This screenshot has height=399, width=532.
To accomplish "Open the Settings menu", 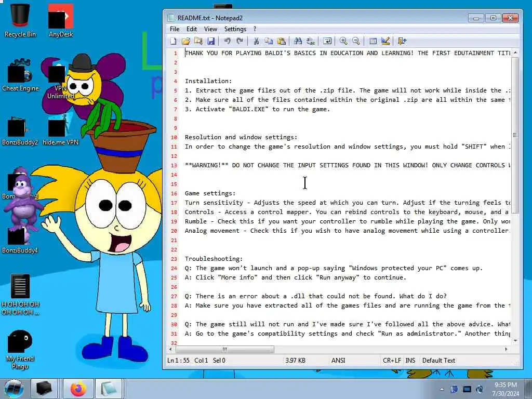I will point(235,29).
